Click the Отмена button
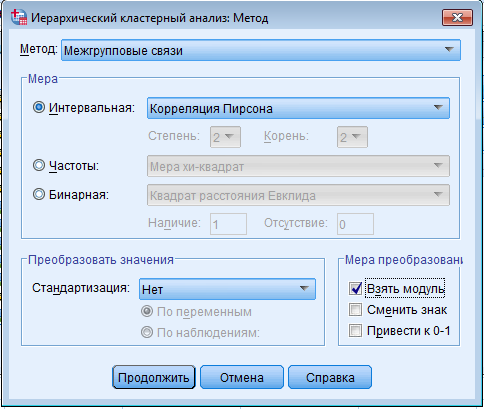 click(242, 377)
